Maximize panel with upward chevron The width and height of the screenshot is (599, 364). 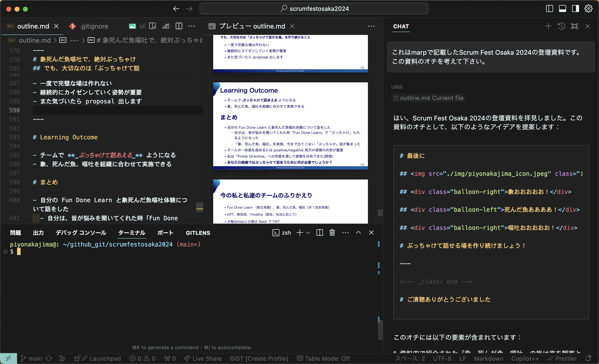tap(358, 233)
